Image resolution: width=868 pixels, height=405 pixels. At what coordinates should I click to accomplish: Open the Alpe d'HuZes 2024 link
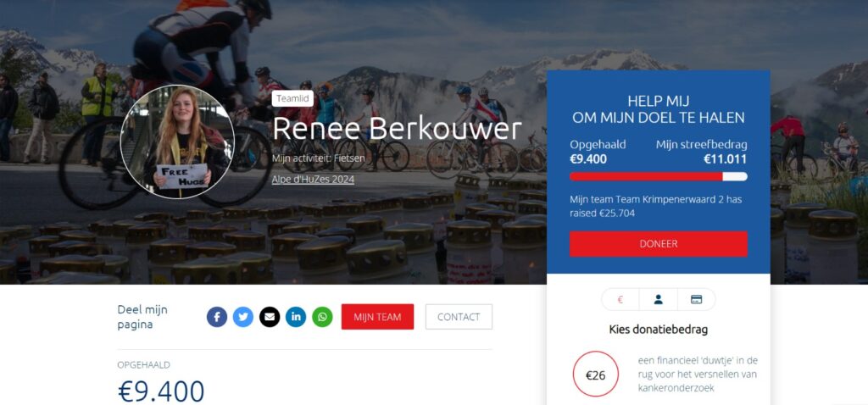313,180
